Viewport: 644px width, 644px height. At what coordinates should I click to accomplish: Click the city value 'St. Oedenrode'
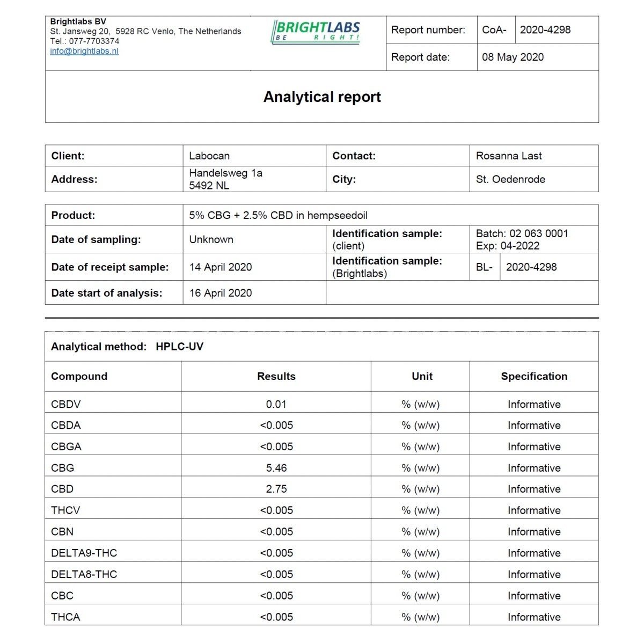tap(510, 180)
